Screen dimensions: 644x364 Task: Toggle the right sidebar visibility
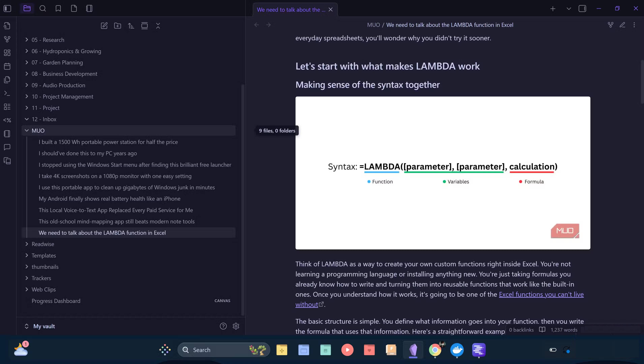[582, 8]
